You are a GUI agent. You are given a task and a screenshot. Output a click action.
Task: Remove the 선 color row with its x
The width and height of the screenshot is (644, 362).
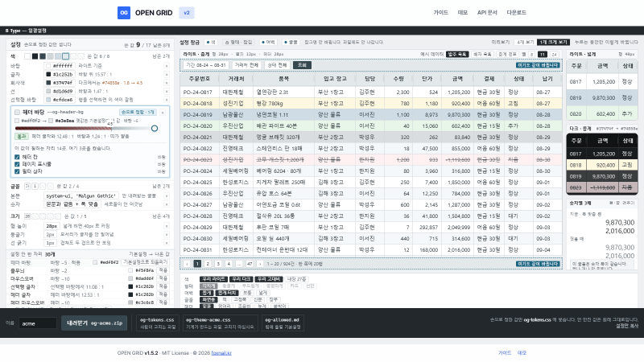[x=167, y=91]
